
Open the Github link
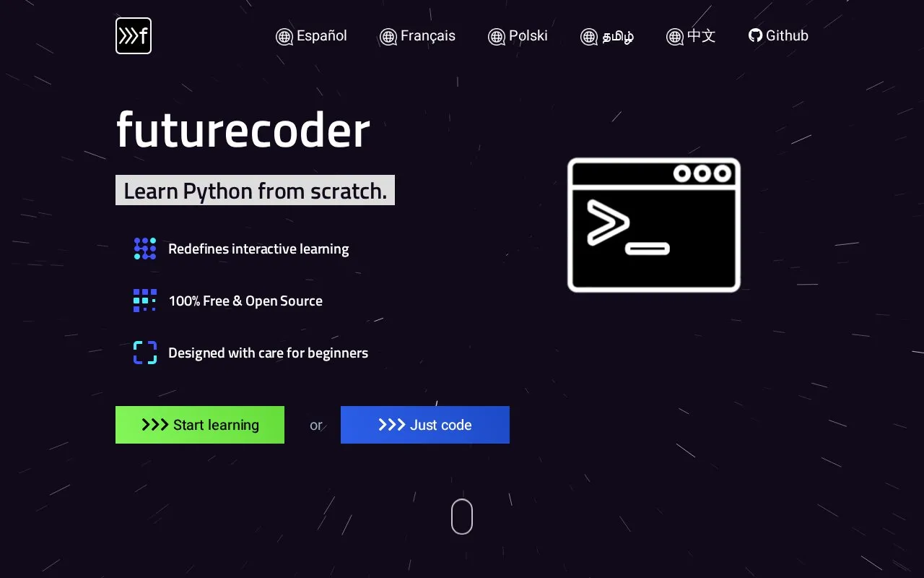[779, 35]
